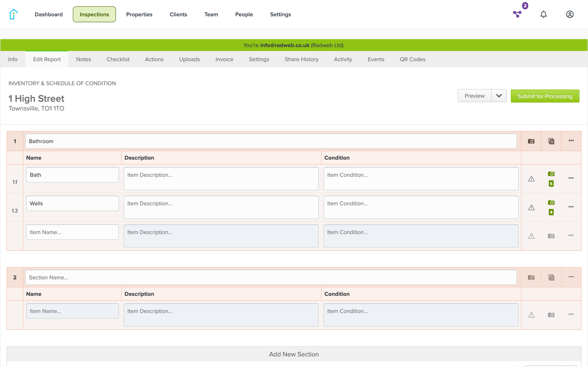
Task: Open the notifications bell
Action: [543, 14]
